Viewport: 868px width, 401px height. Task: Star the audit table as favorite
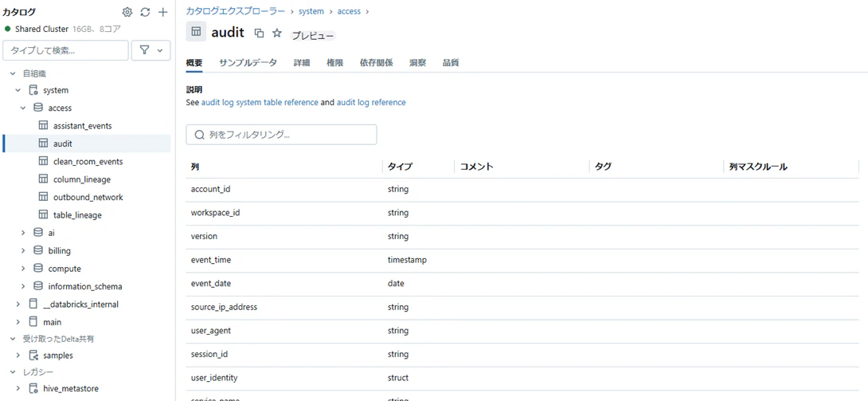(277, 33)
